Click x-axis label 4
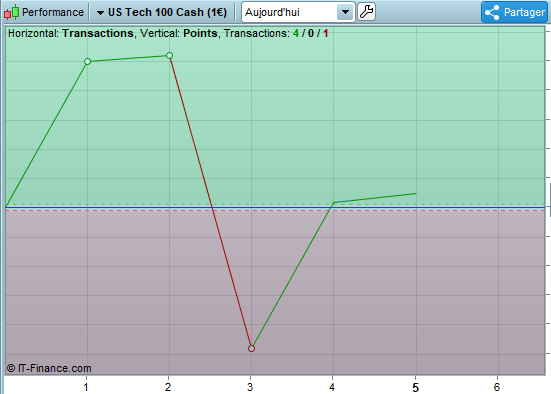This screenshot has width=551, height=394. click(332, 387)
